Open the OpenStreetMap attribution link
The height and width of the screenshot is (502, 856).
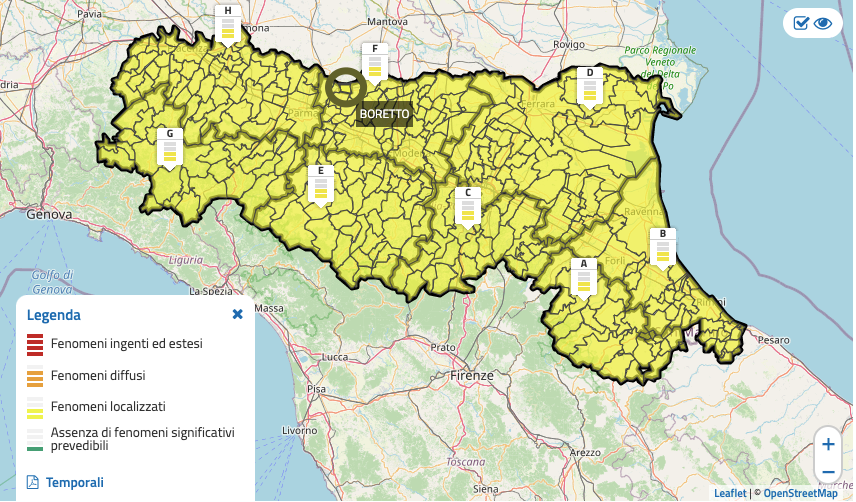click(800, 493)
